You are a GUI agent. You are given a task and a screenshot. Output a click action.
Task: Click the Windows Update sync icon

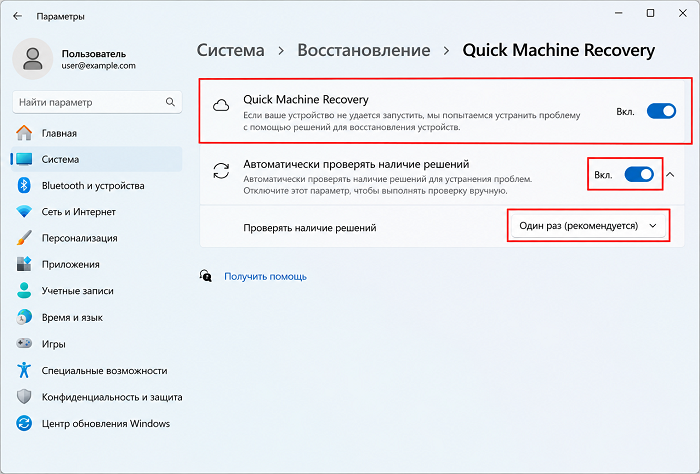click(24, 423)
